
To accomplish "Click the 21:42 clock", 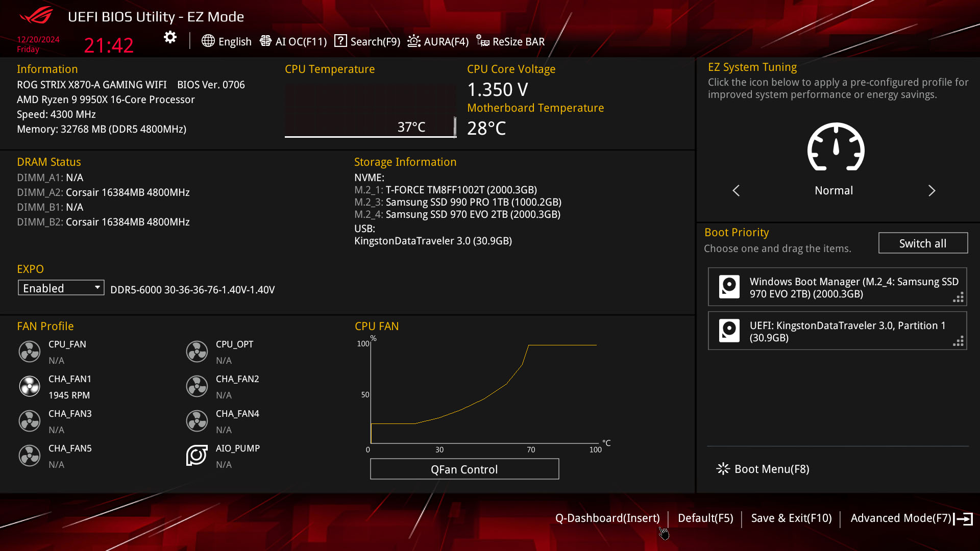I will click(109, 45).
